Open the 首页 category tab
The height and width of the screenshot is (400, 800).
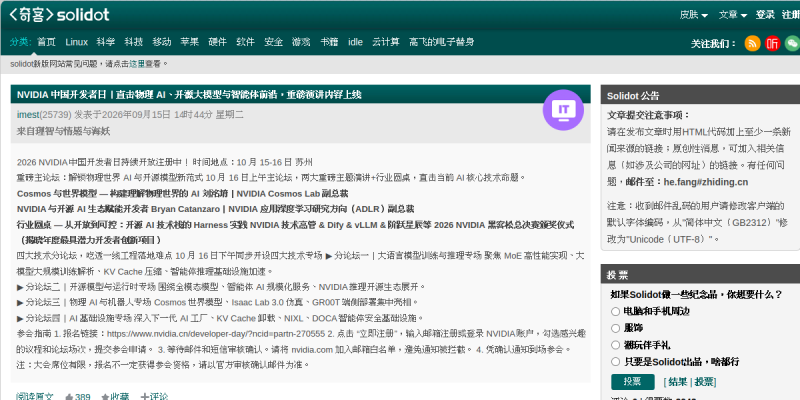tap(46, 42)
